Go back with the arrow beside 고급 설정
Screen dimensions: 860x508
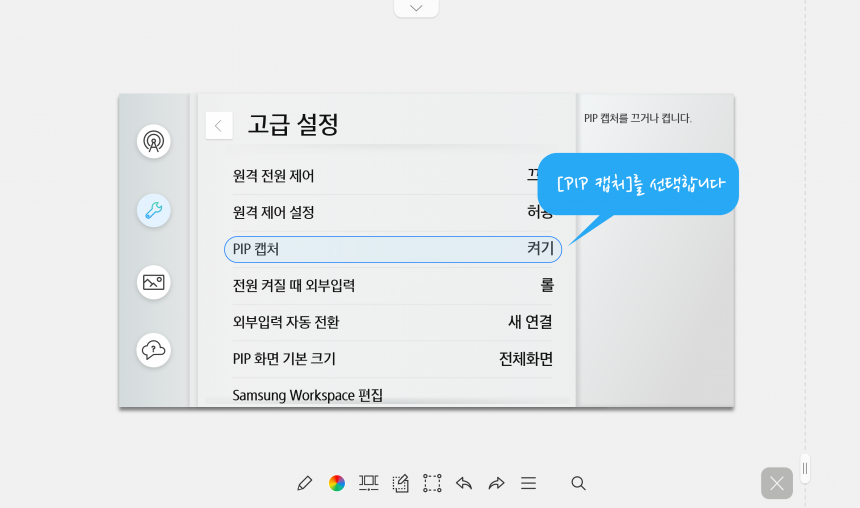tap(219, 126)
